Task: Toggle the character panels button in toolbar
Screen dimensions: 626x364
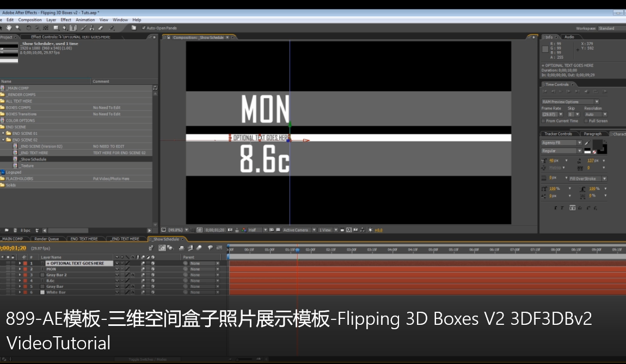Action: tap(134, 28)
